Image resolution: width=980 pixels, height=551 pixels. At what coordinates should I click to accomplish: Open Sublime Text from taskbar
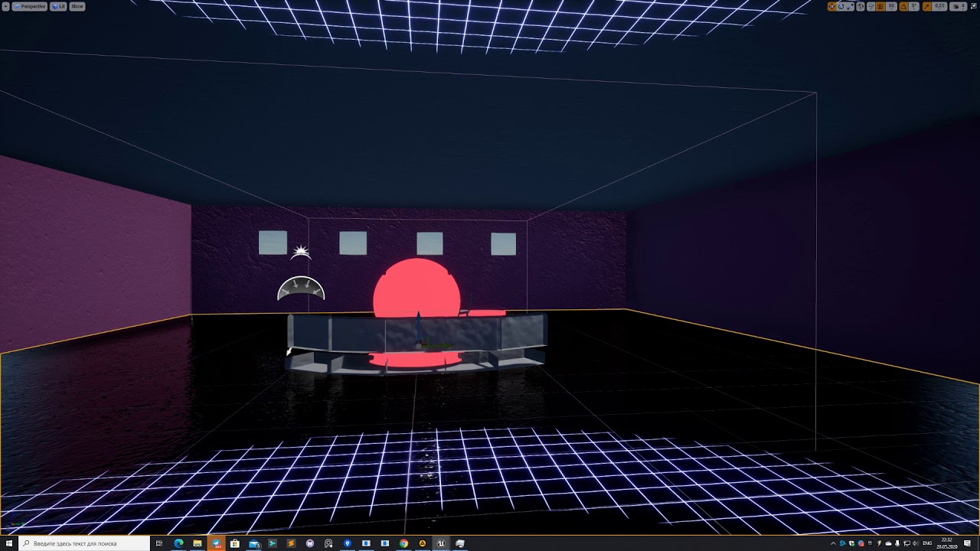coord(291,543)
